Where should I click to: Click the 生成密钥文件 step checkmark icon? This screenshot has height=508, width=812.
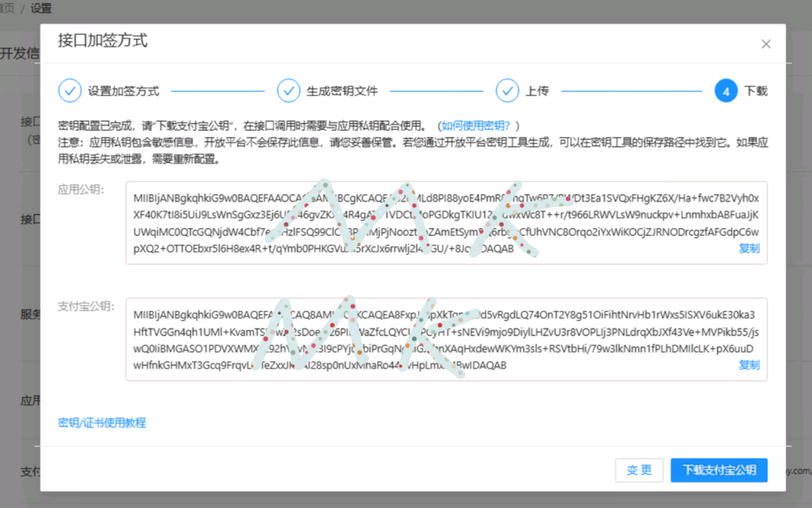click(x=289, y=91)
